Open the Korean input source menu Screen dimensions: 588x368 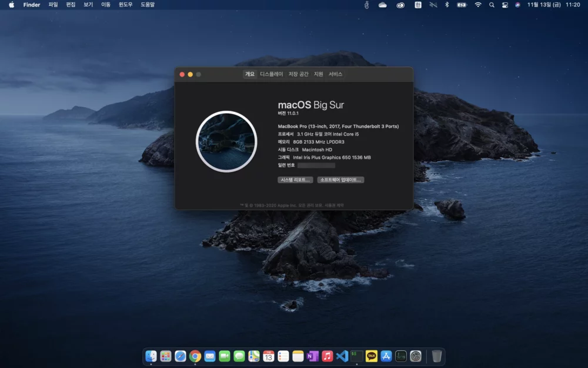pyautogui.click(x=417, y=5)
